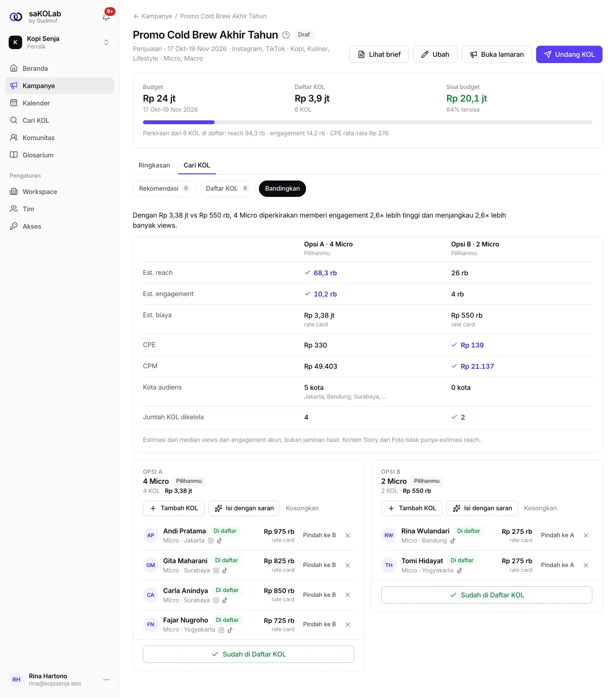Remove Fajar Nugroho from Opsi A
616x698 pixels.
[347, 624]
